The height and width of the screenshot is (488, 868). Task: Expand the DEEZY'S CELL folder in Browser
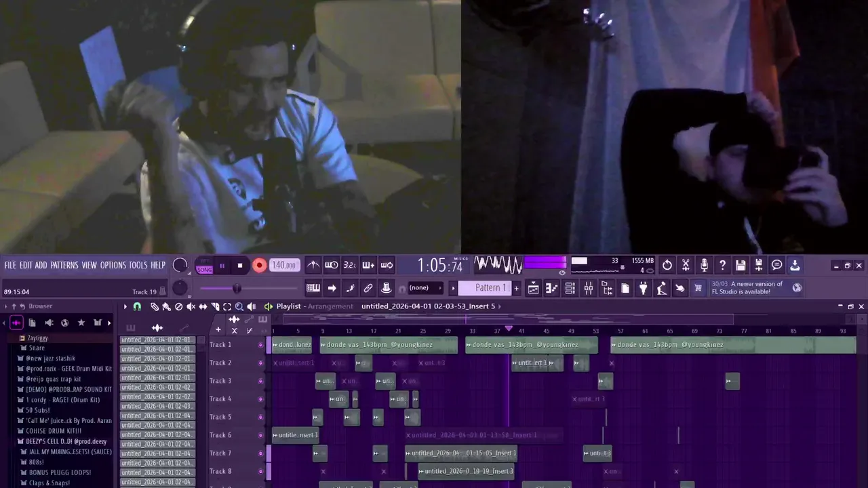[x=62, y=441]
